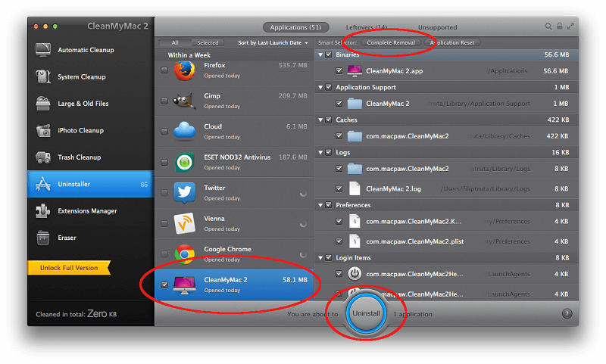
Task: Collapse the Binaries section triangle
Action: [x=320, y=54]
